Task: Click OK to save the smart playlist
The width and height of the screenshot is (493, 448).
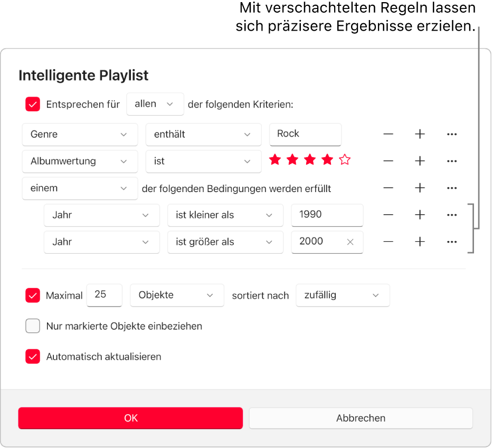Action: pyautogui.click(x=130, y=418)
